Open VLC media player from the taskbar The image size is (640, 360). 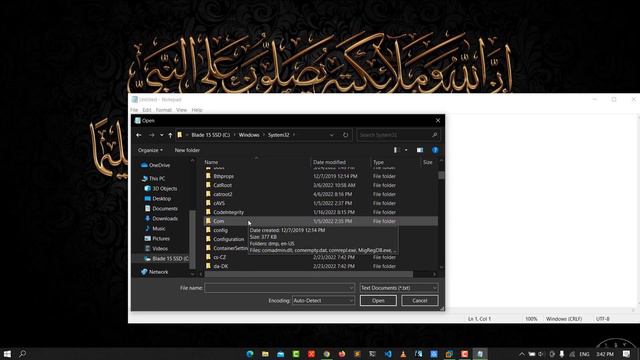point(403,354)
